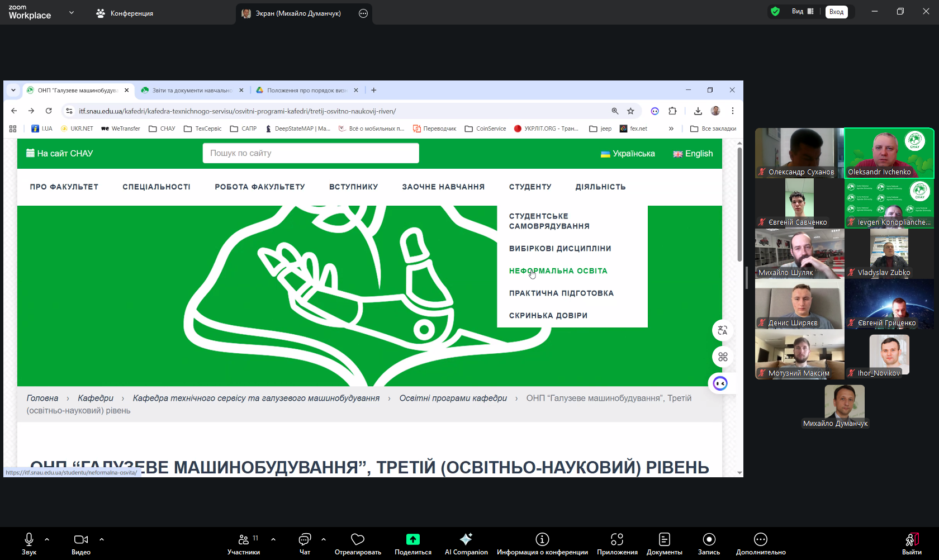Select Михайло Шуляк participant video thumbnail
The height and width of the screenshot is (560, 939).
tap(799, 254)
